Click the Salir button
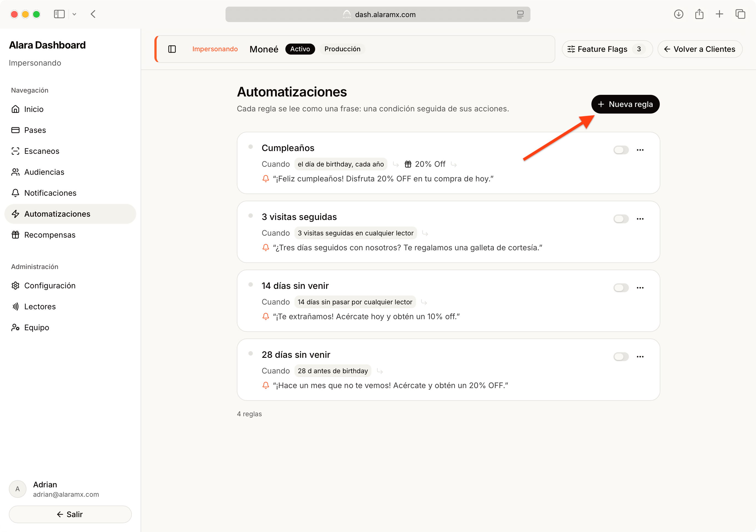This screenshot has height=532, width=756. coord(70,514)
